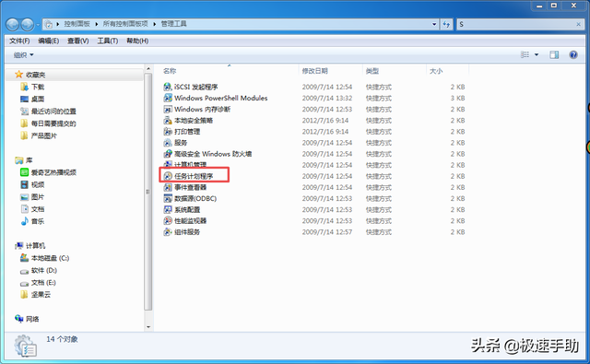The width and height of the screenshot is (590, 364).
Task: Select the 数据源(ODBC) icon
Action: [168, 198]
